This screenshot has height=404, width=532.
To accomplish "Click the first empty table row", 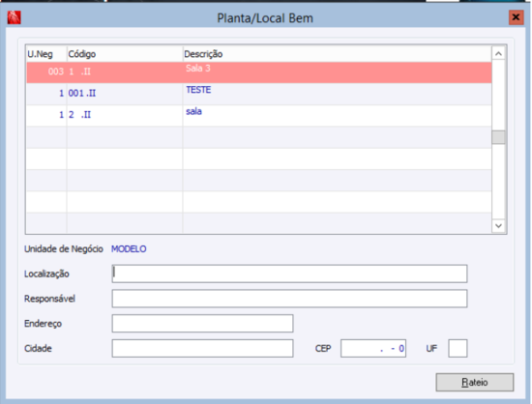I will [259, 137].
